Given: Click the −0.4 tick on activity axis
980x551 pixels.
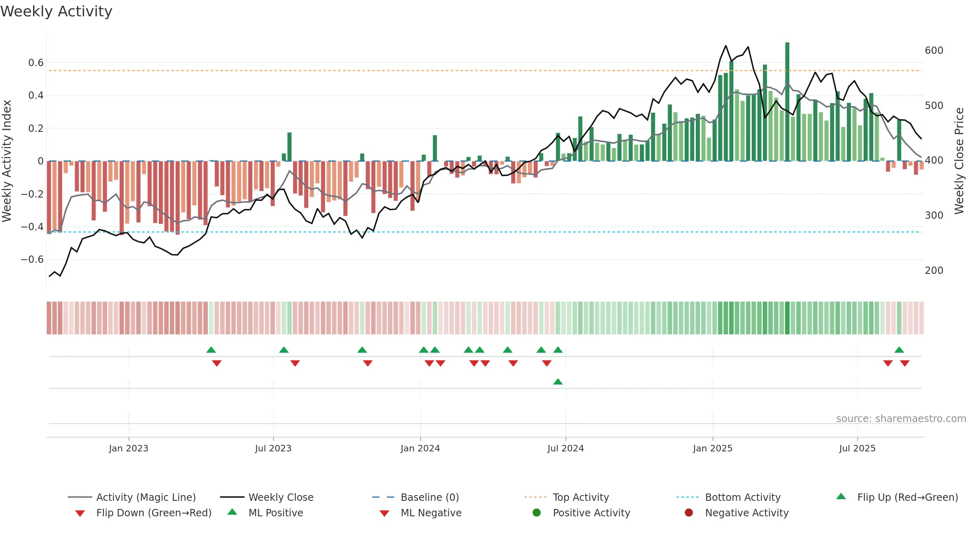Looking at the screenshot, I should pyautogui.click(x=32, y=227).
